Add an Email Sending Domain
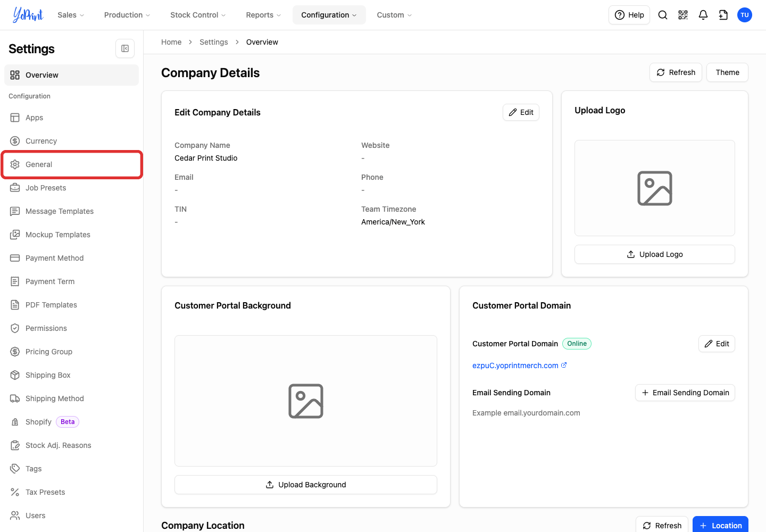 pos(685,393)
